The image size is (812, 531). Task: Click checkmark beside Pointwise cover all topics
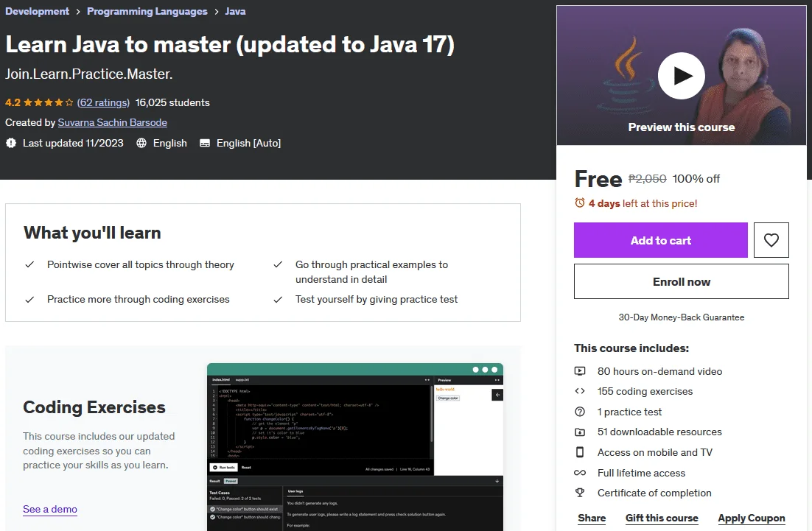click(29, 264)
